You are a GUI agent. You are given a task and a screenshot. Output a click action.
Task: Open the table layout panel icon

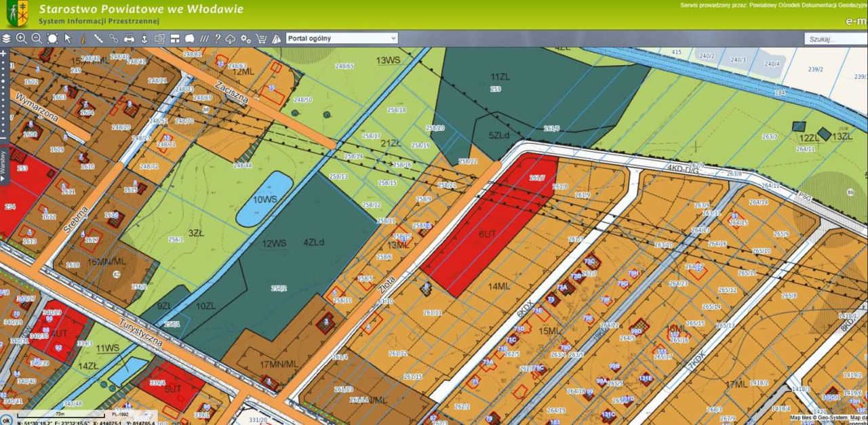175,39
